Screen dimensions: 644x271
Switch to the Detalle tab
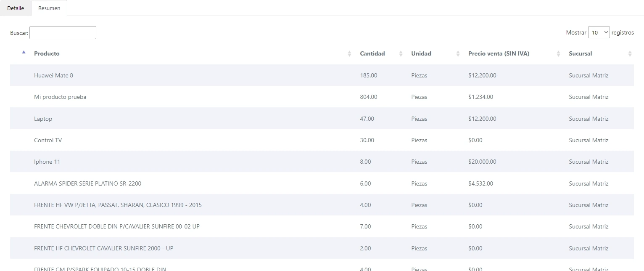point(16,8)
